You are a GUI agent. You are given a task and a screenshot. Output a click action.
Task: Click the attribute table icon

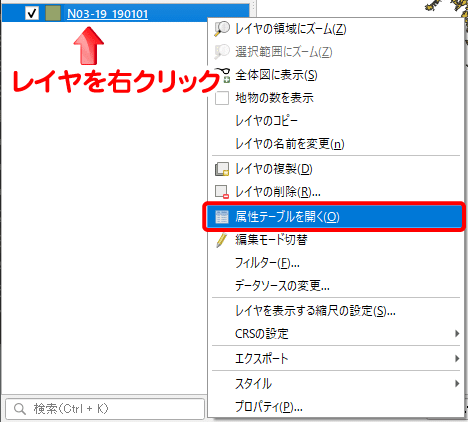[222, 217]
